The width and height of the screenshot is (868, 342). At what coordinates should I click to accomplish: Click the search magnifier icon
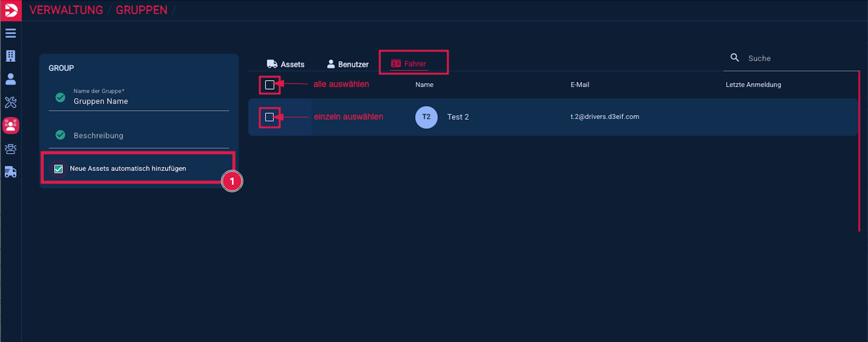click(734, 58)
